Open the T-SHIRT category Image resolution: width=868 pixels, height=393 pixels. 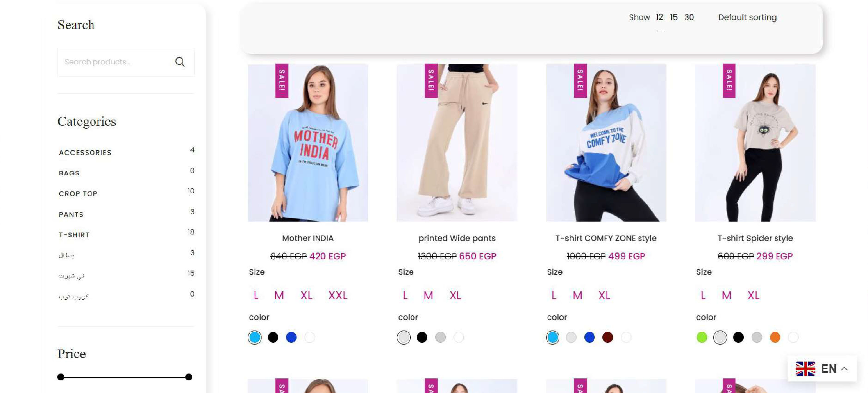coord(74,235)
